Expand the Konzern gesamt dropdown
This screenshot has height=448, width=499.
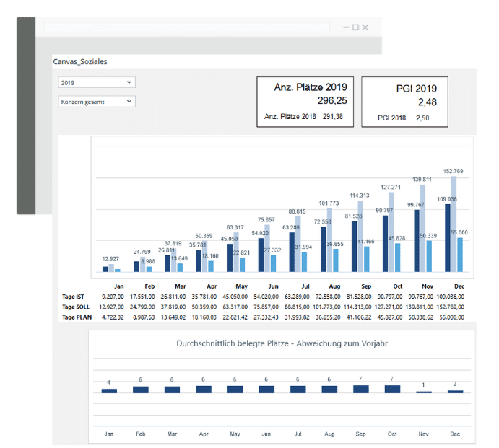tap(97, 102)
